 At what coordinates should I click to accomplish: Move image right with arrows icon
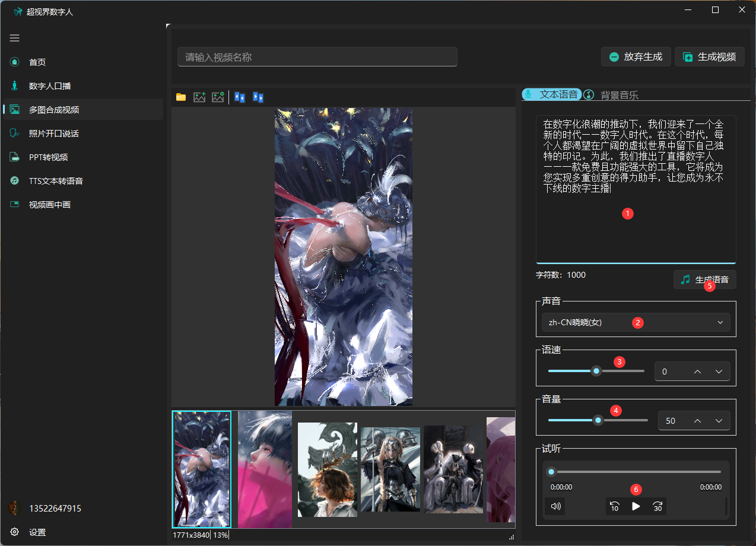tap(258, 97)
